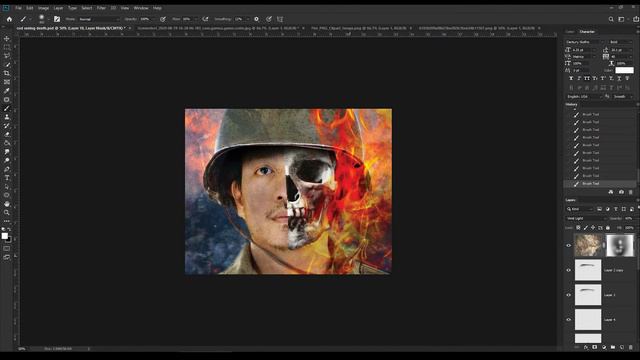Toggle lock image pixels brush icon
Viewport: 640px width, 360px height.
tap(585, 228)
